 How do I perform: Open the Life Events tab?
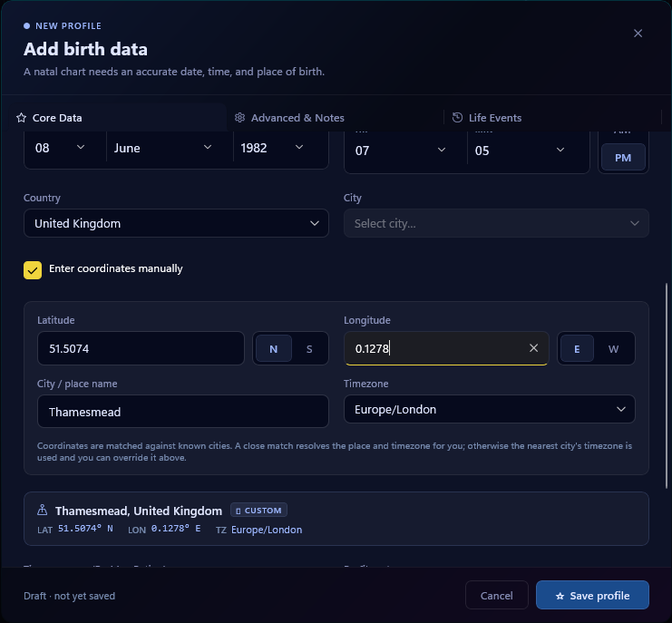click(x=553, y=118)
